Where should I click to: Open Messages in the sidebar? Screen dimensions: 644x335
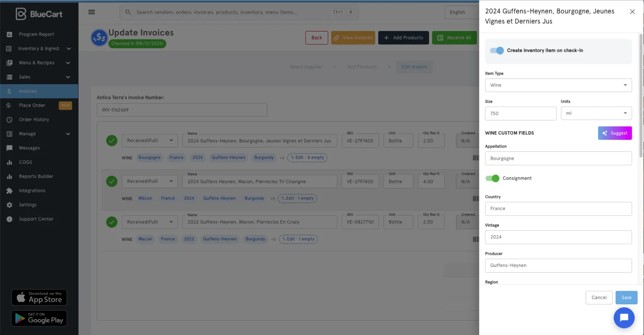point(29,148)
